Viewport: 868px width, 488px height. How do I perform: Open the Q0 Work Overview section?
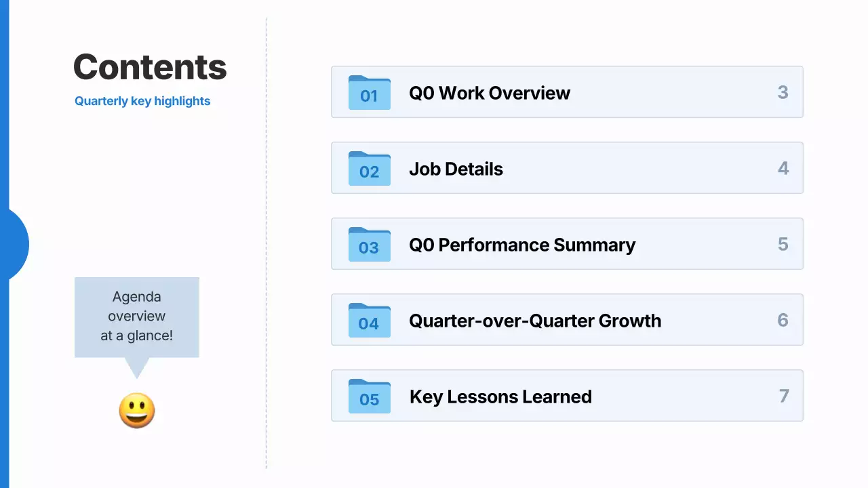(490, 93)
